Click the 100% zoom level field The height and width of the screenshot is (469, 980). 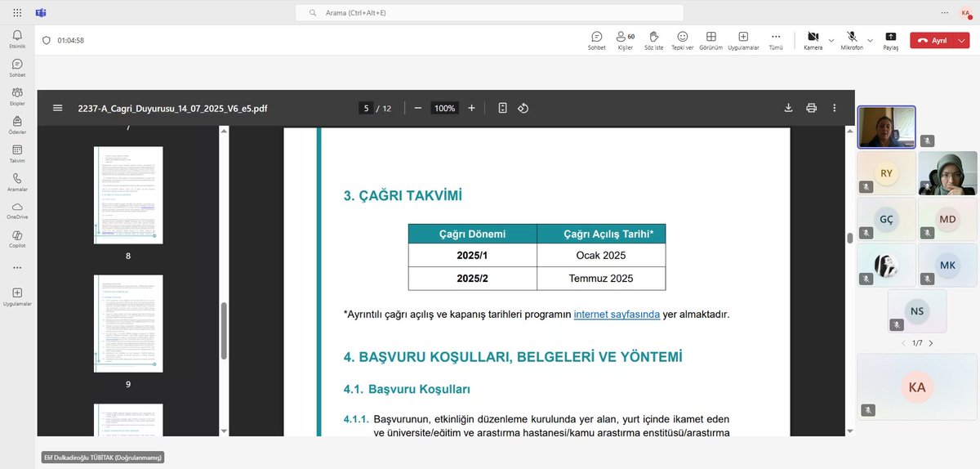click(x=444, y=108)
